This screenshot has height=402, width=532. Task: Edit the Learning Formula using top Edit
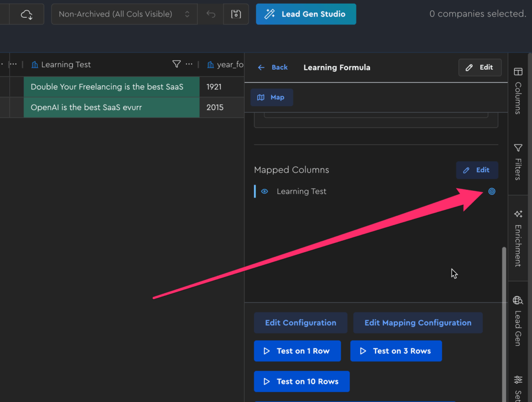coord(480,67)
